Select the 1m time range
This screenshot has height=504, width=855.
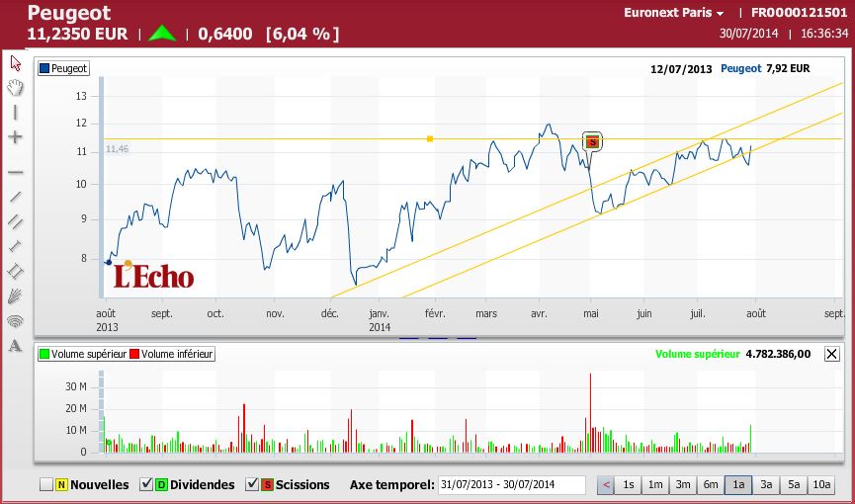(655, 484)
